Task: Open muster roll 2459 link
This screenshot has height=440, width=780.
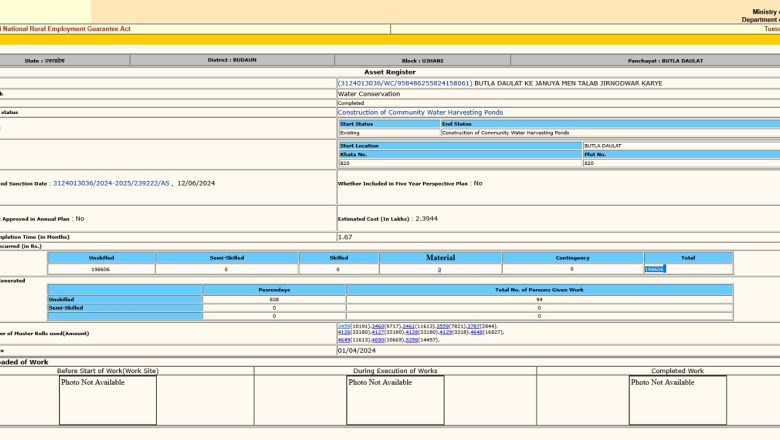Action: click(x=343, y=326)
